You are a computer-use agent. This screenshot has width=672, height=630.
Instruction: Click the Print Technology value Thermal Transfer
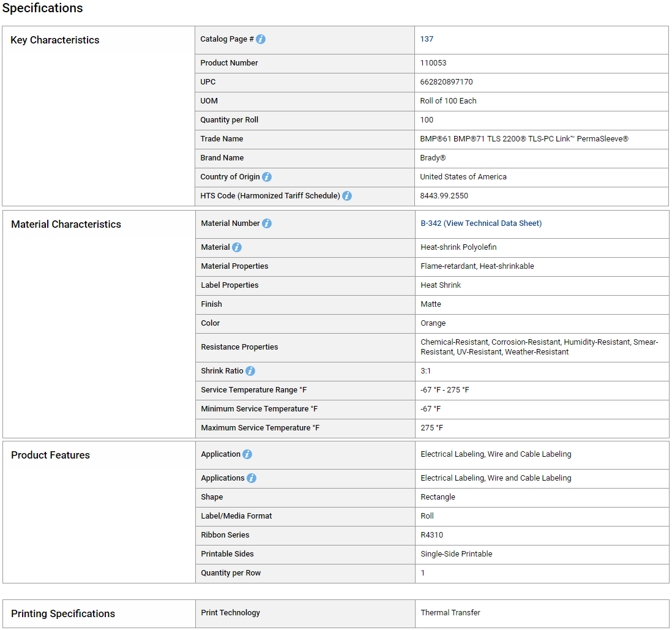tap(450, 613)
